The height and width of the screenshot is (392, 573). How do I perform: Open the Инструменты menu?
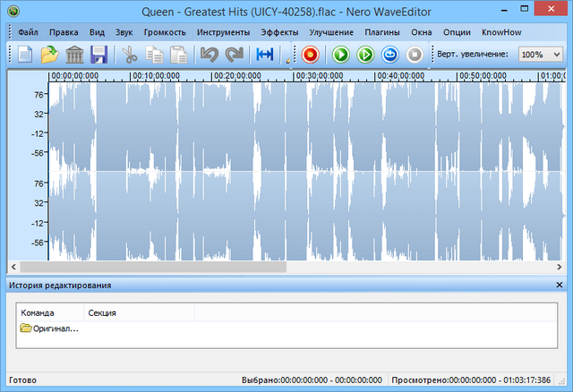[223, 32]
